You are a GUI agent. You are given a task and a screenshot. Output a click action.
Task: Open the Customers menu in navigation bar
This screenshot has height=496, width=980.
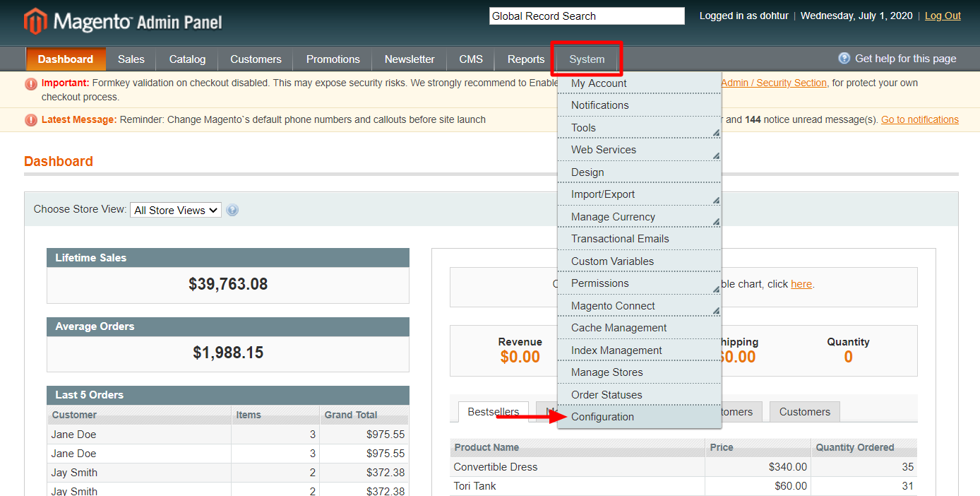pyautogui.click(x=256, y=59)
